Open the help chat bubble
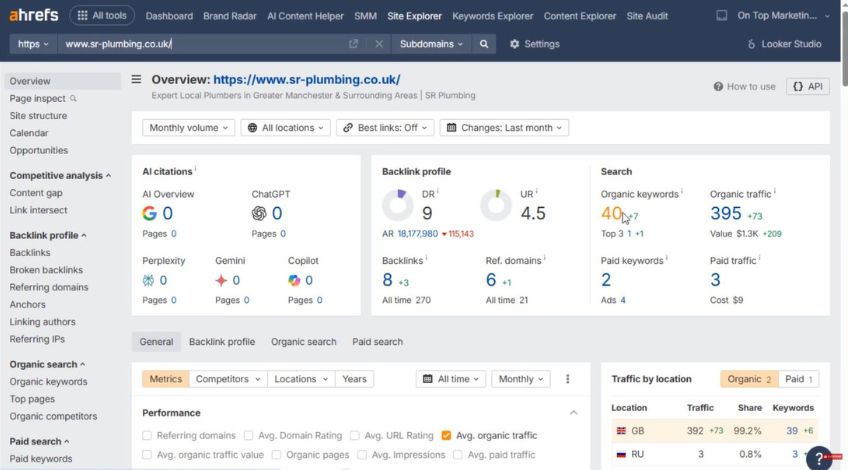This screenshot has height=470, width=848. (x=819, y=459)
